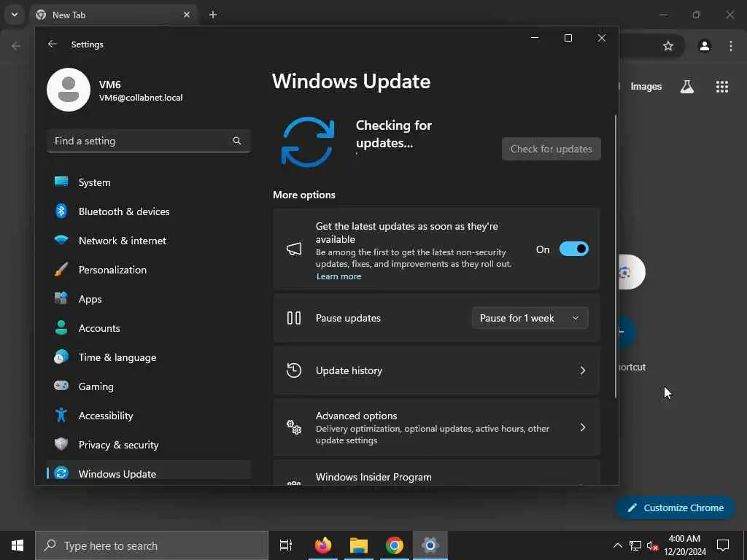Open File Explorer from the taskbar
The width and height of the screenshot is (747, 560).
pos(359,545)
